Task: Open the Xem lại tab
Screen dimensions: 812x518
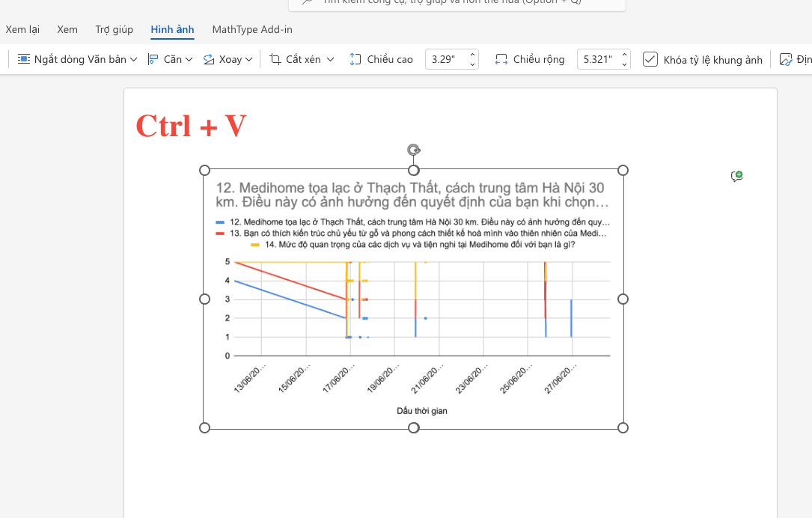Action: point(22,29)
